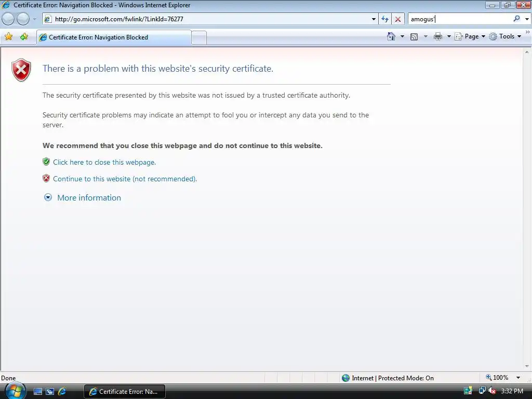Click the Internet Explorer title bar icon

point(6,5)
